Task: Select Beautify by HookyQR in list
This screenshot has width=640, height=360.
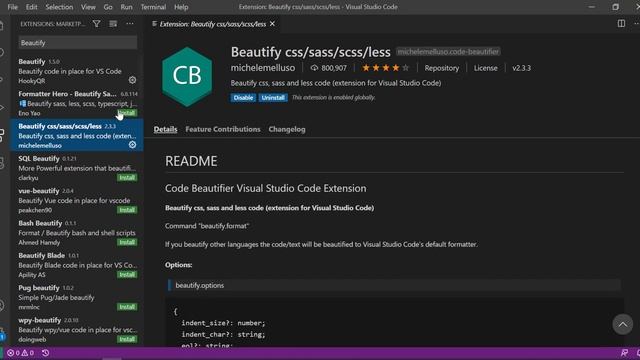Action: click(77, 71)
